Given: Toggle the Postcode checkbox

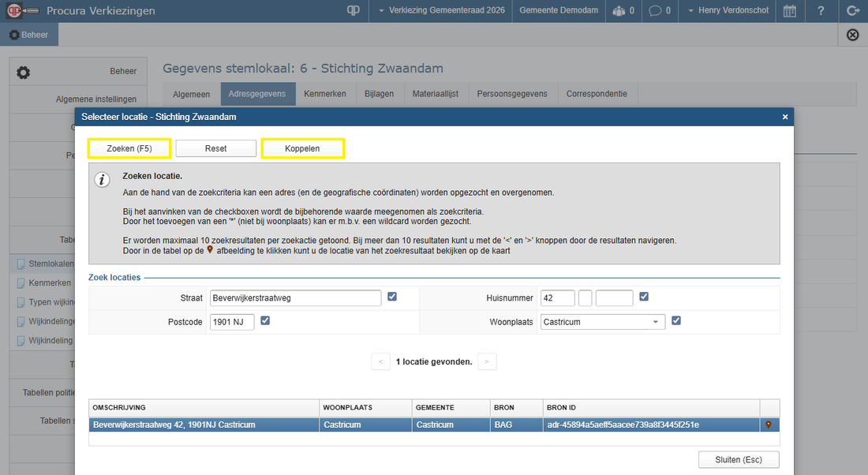Looking at the screenshot, I should [x=265, y=320].
